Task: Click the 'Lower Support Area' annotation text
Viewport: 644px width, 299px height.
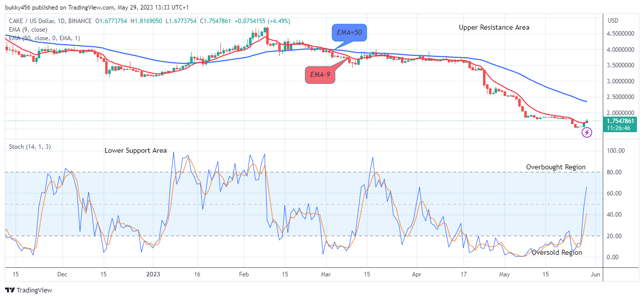Action: [136, 150]
